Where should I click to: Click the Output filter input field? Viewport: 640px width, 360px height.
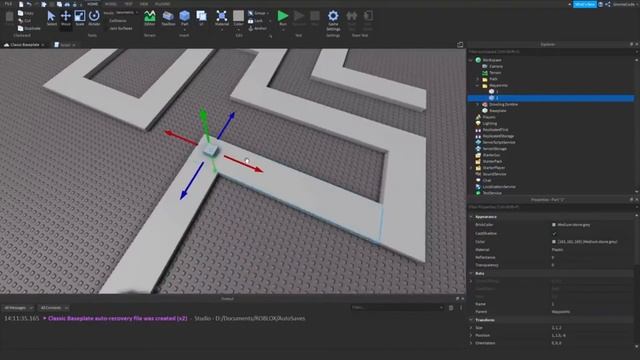pyautogui.click(x=397, y=308)
